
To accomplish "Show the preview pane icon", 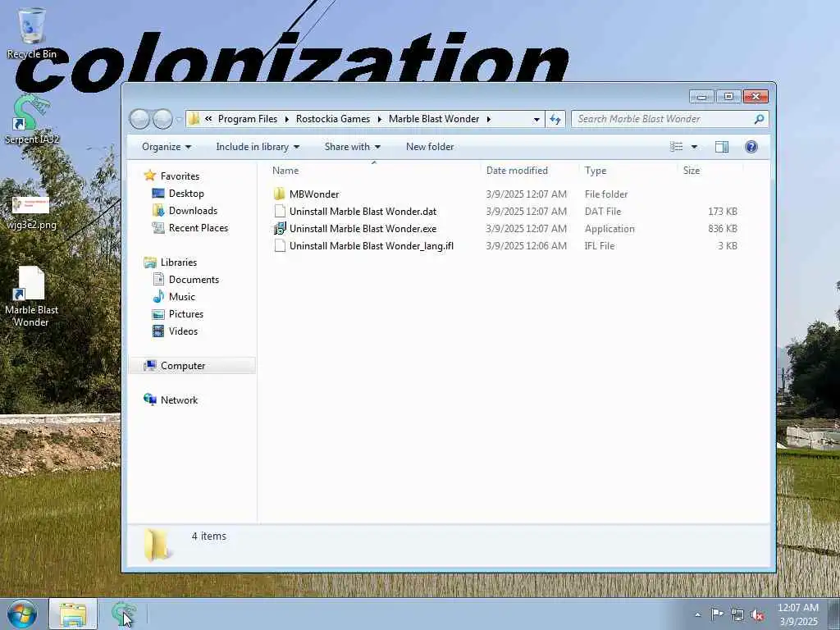I will coord(722,147).
